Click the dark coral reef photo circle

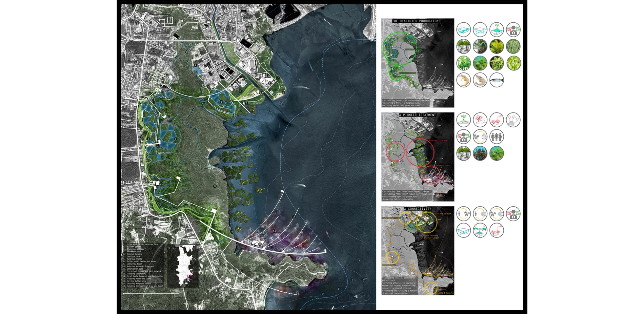(480, 153)
